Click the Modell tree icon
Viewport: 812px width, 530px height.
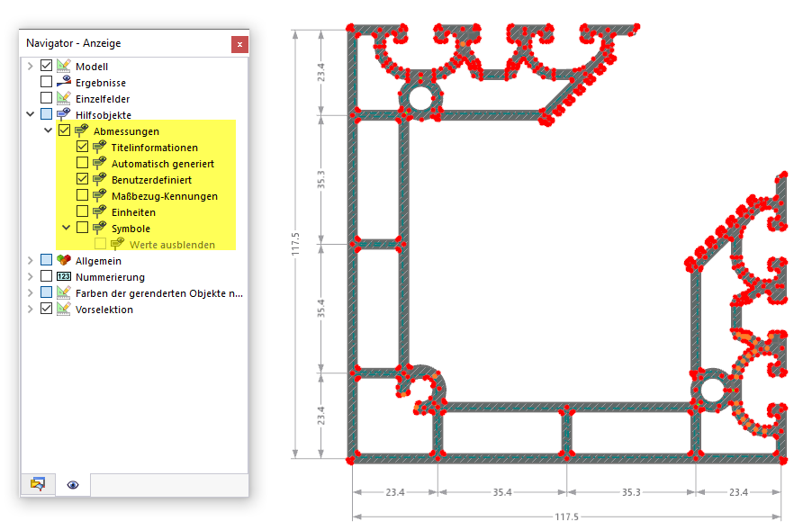click(x=64, y=66)
